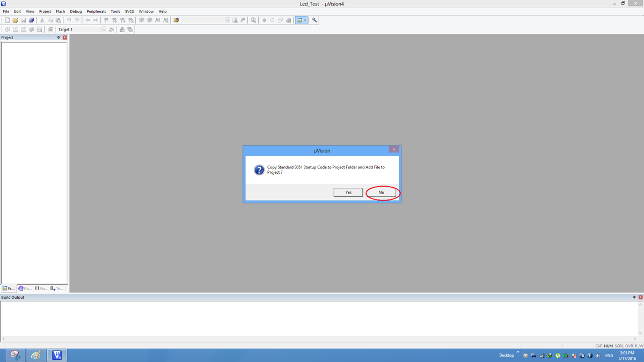Click the Redo arrow icon
Screen dimensions: 644x362
(x=77, y=20)
